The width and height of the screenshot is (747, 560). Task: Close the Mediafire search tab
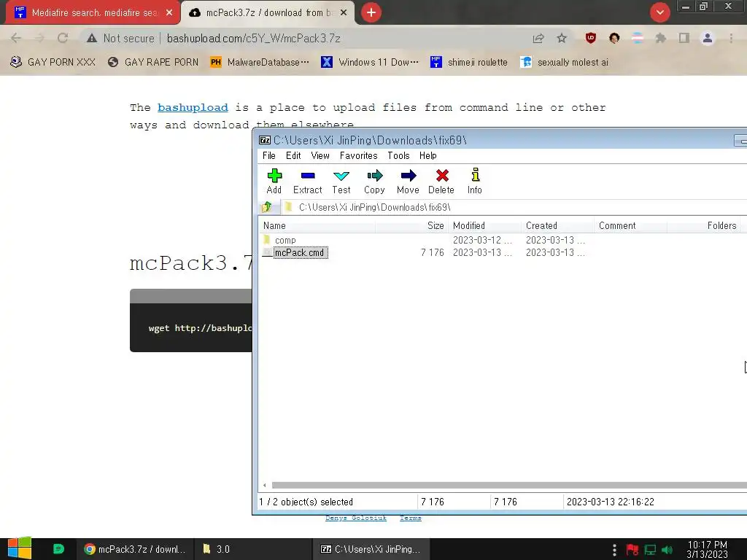coord(169,13)
